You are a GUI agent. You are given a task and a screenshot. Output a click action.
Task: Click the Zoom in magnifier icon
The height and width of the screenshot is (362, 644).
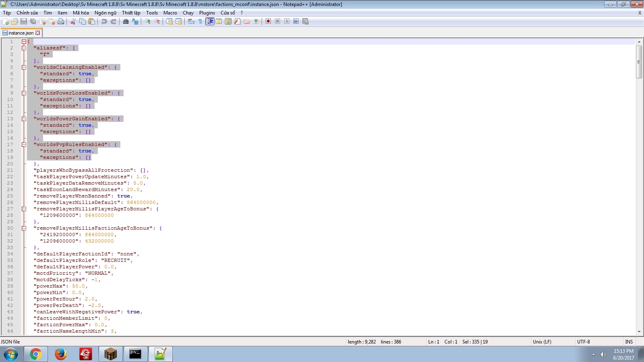point(148,21)
